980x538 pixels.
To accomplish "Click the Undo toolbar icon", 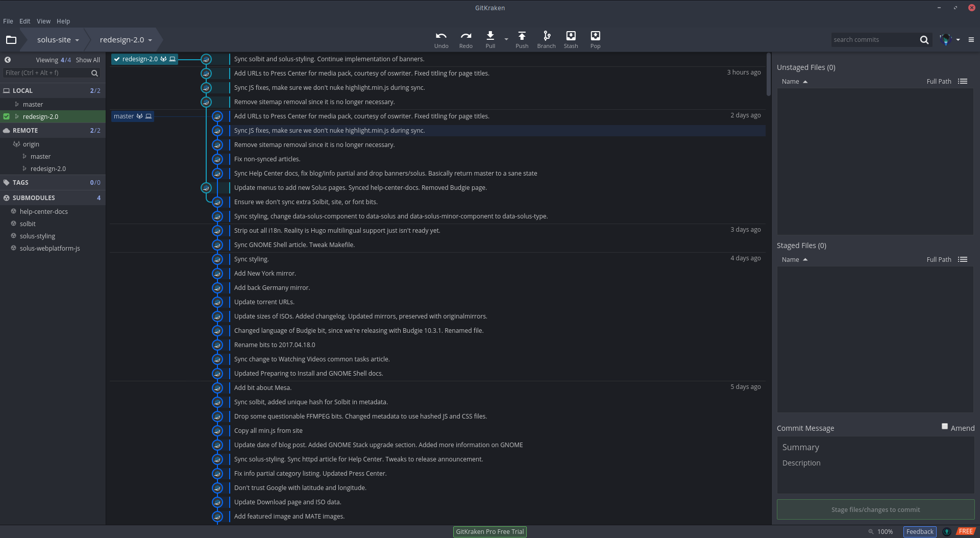I will point(441,36).
